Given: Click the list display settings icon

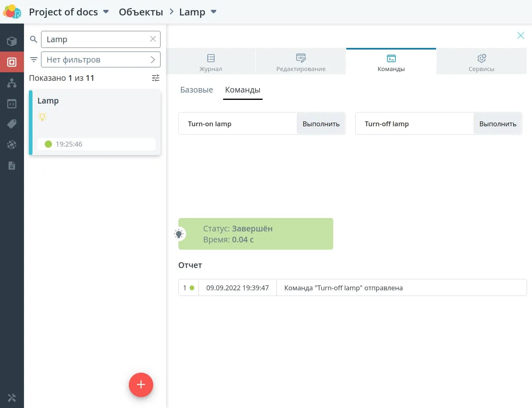Looking at the screenshot, I should (156, 78).
